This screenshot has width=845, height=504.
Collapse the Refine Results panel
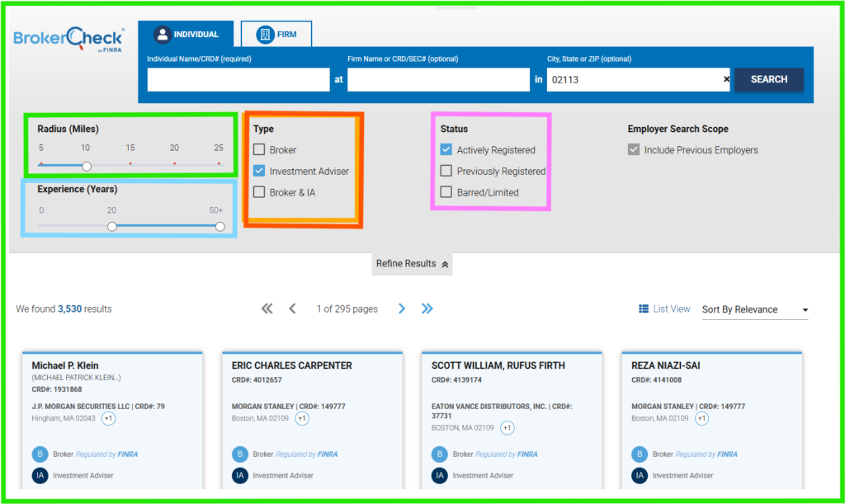(x=413, y=264)
